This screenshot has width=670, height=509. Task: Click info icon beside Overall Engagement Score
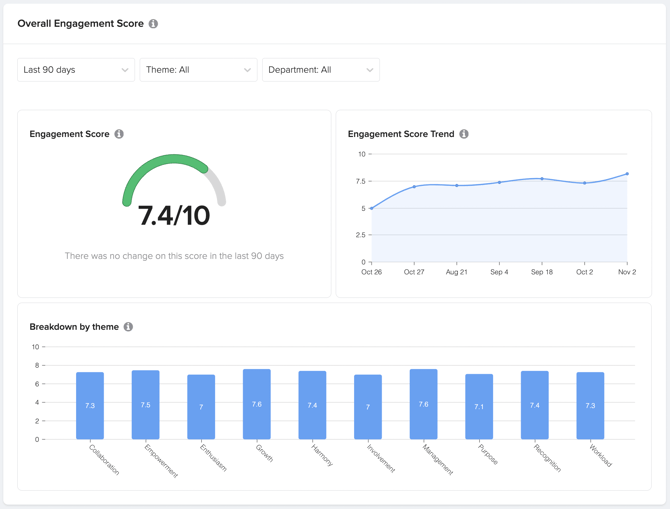pyautogui.click(x=153, y=24)
